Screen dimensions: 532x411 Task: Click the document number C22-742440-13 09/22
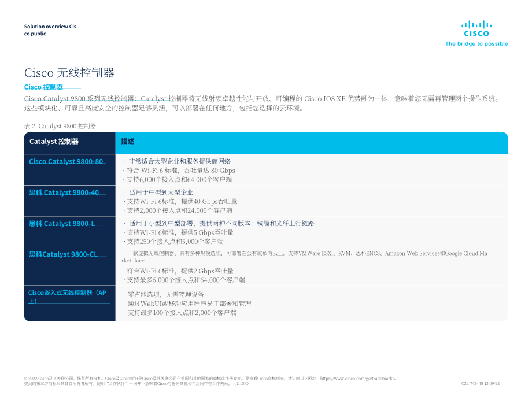click(x=481, y=383)
